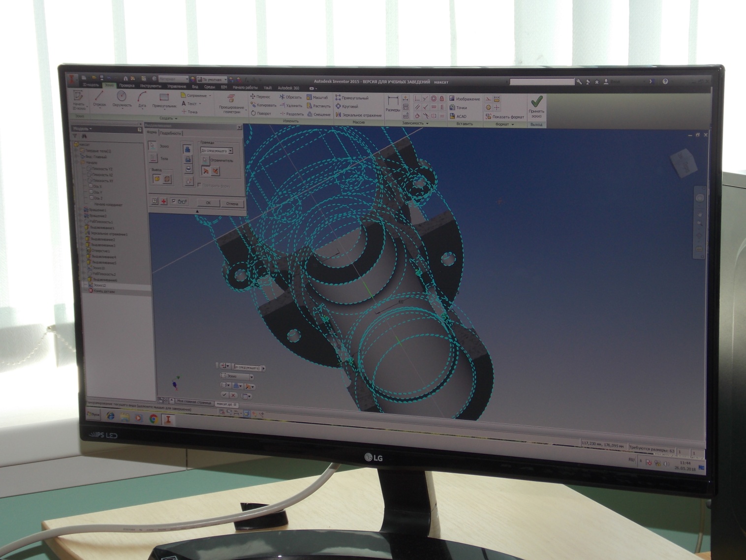Viewport: 746px width, 560px height.
Task: Click Начать 2D-эскиз icon
Action: tap(79, 99)
